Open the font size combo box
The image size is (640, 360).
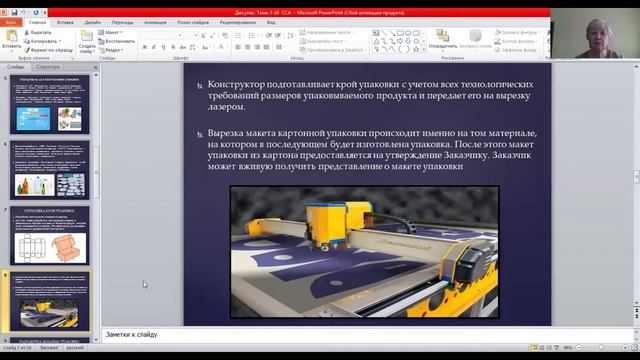click(191, 36)
